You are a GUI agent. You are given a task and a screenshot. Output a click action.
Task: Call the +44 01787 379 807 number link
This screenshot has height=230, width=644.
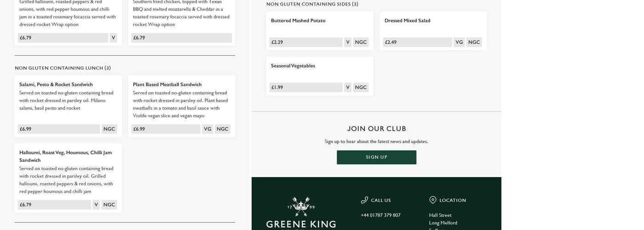[380, 215]
